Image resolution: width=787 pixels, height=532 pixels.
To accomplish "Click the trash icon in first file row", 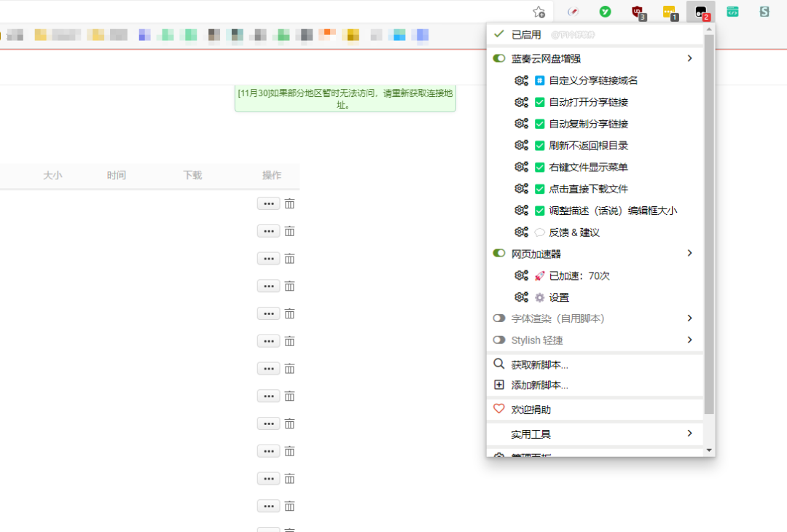I will [x=289, y=204].
